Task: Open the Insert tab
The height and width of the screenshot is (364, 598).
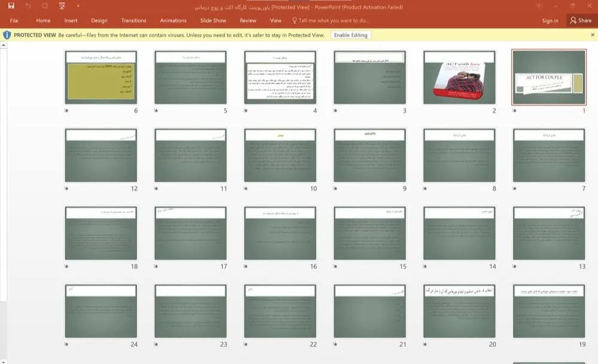Action: pos(71,20)
